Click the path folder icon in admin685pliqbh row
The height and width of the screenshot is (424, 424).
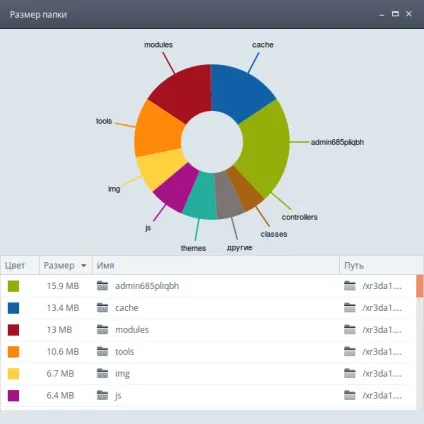pyautogui.click(x=350, y=286)
